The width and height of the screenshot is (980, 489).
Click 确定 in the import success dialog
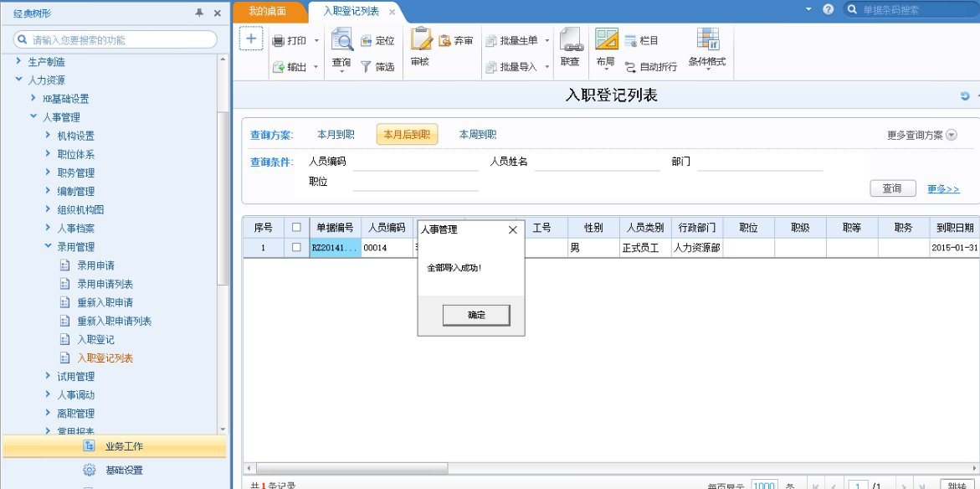coord(476,315)
